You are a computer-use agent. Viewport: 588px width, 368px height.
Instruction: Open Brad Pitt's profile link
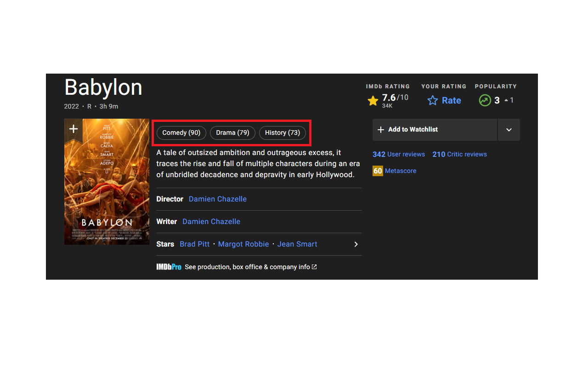point(194,244)
